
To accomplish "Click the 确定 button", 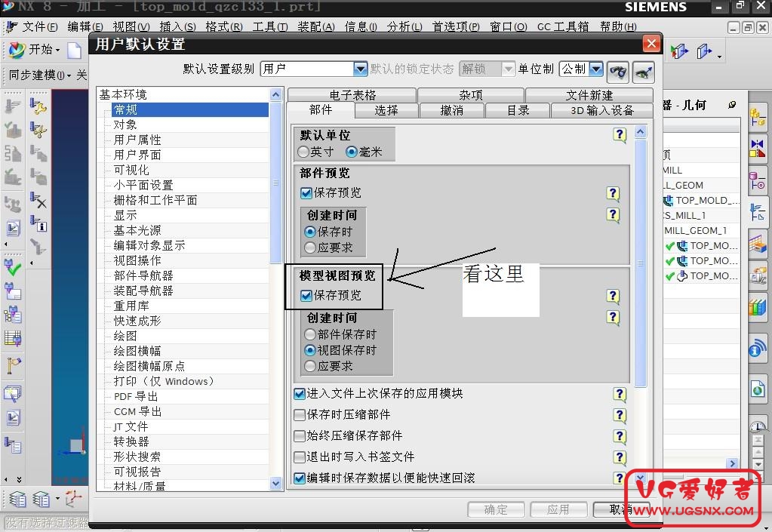I will tap(496, 509).
